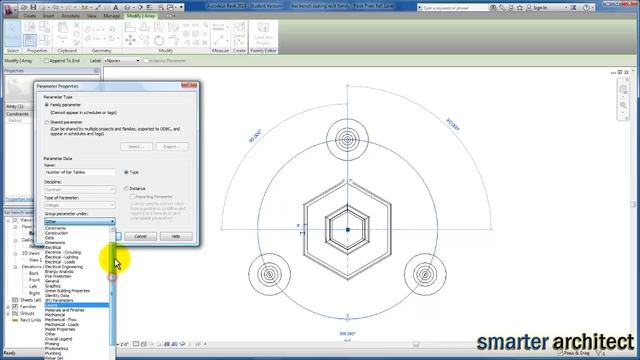The width and height of the screenshot is (640, 360).
Task: Click the Help button in Parameter Properties
Action: pos(176,236)
